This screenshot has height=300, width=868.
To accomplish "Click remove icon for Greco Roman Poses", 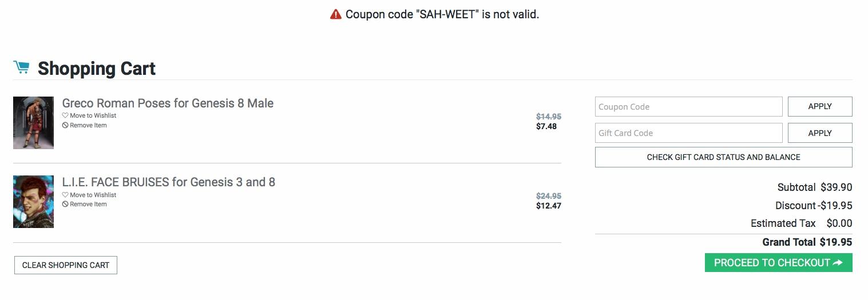I will coord(65,125).
